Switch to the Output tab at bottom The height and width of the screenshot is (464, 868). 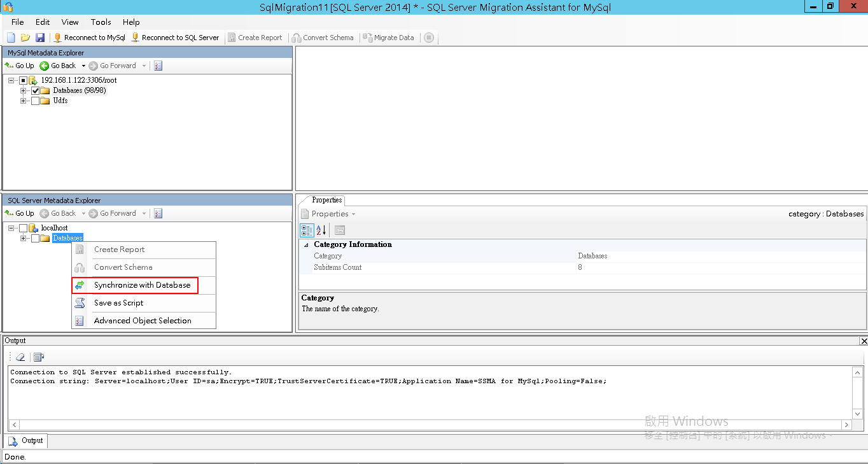[x=26, y=440]
